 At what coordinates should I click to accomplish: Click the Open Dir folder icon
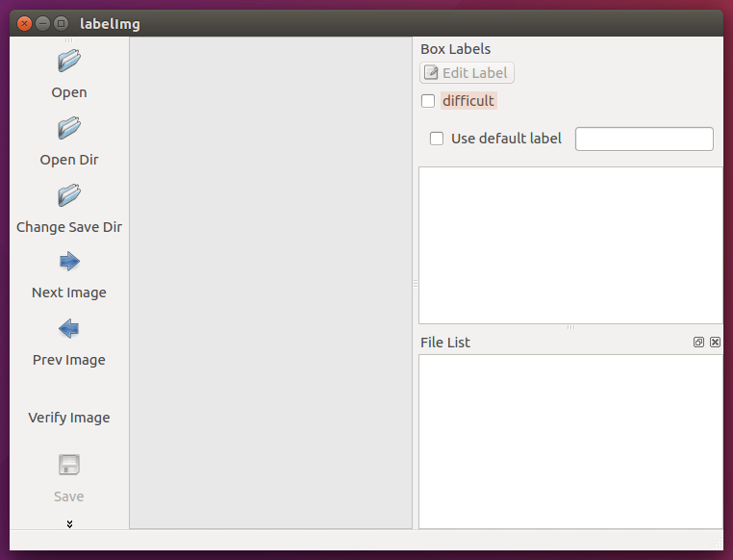[x=69, y=128]
